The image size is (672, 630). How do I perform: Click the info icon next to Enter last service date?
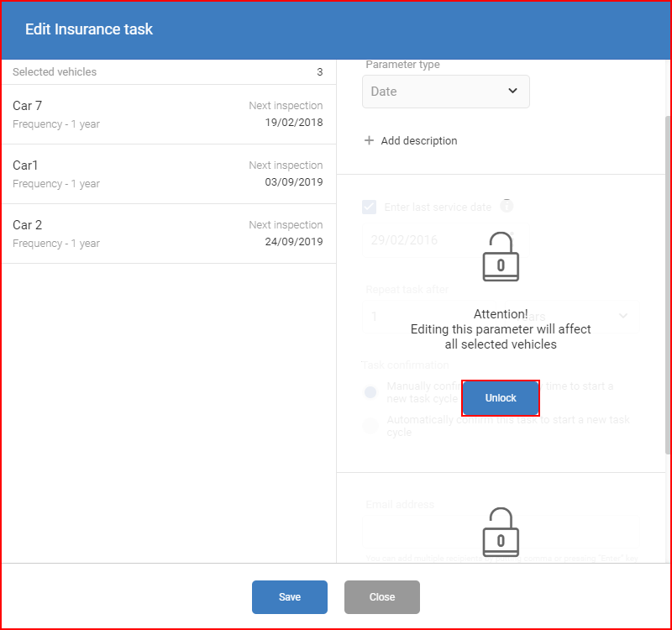coord(507,206)
